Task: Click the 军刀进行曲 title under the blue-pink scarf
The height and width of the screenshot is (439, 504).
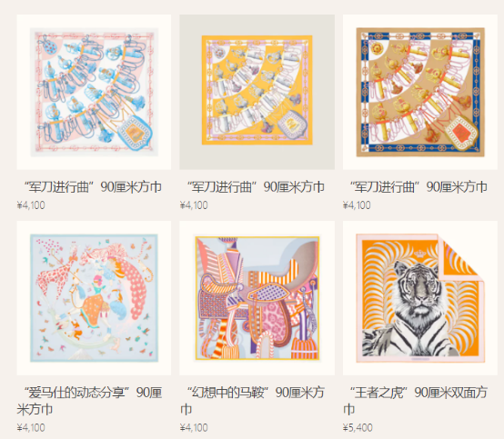Action: coord(93,187)
